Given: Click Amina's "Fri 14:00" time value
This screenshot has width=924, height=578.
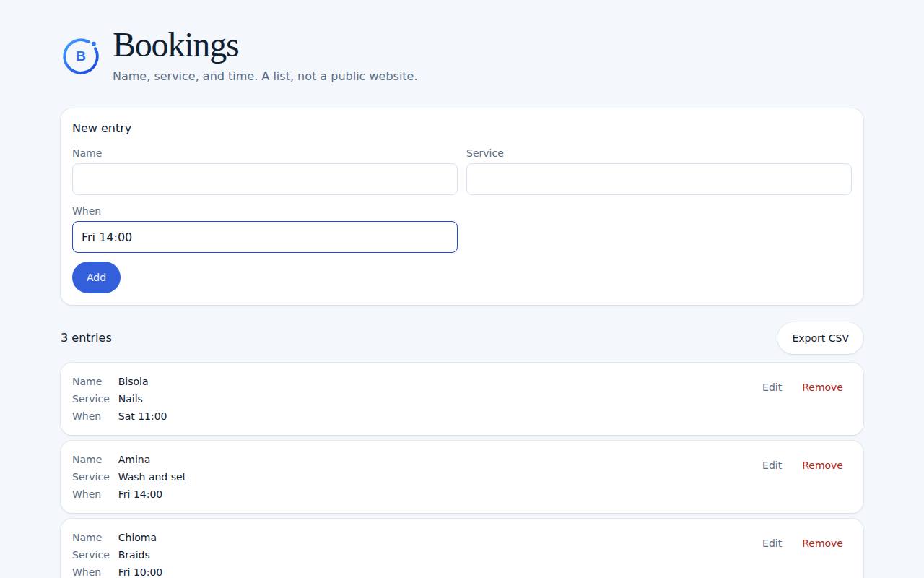Looking at the screenshot, I should tap(140, 494).
